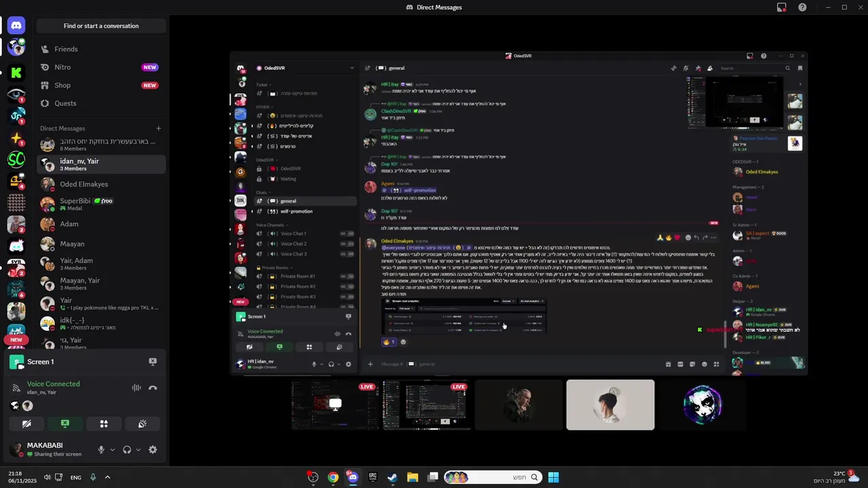Open the Discord home Direct Messages icon
Image resolution: width=868 pixels, height=488 pixels.
[16, 26]
